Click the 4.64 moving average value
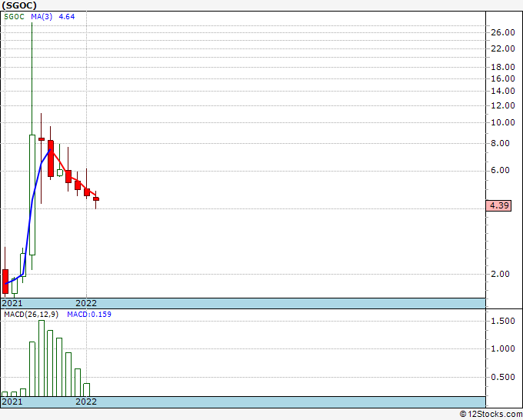523x420 pixels. coord(67,17)
